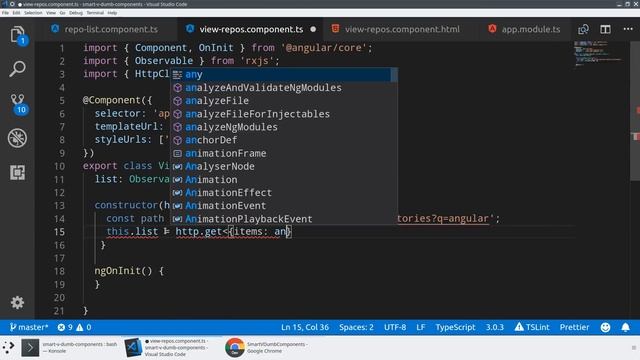
Task: Change indentation via Spaces: 2
Action: click(x=356, y=327)
